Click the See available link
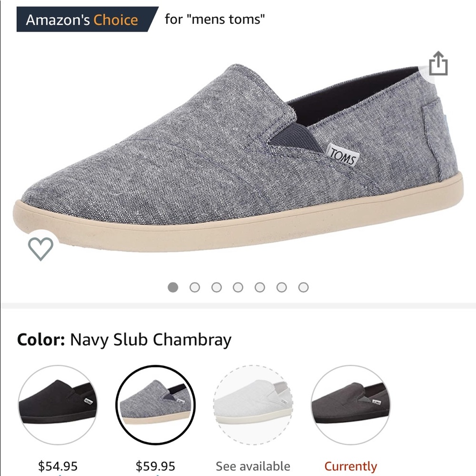This screenshot has height=476, width=476. [x=253, y=466]
